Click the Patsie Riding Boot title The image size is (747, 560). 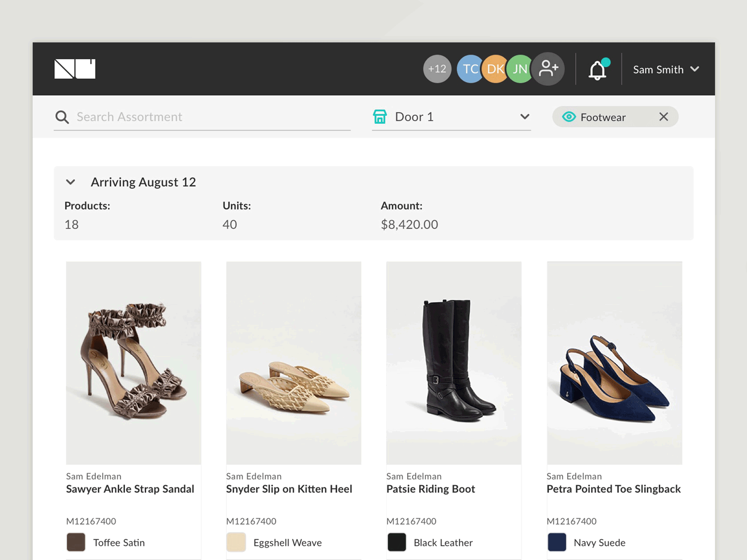pyautogui.click(x=431, y=489)
